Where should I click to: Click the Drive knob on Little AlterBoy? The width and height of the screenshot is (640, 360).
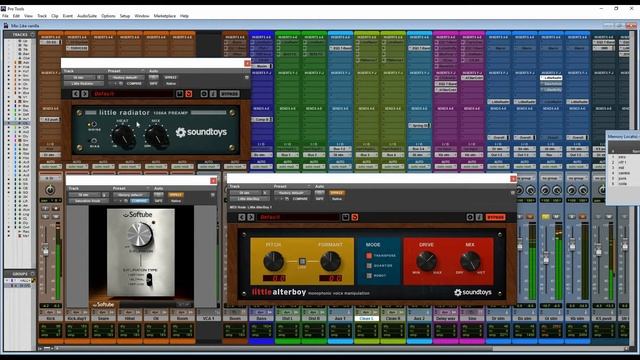click(x=427, y=261)
